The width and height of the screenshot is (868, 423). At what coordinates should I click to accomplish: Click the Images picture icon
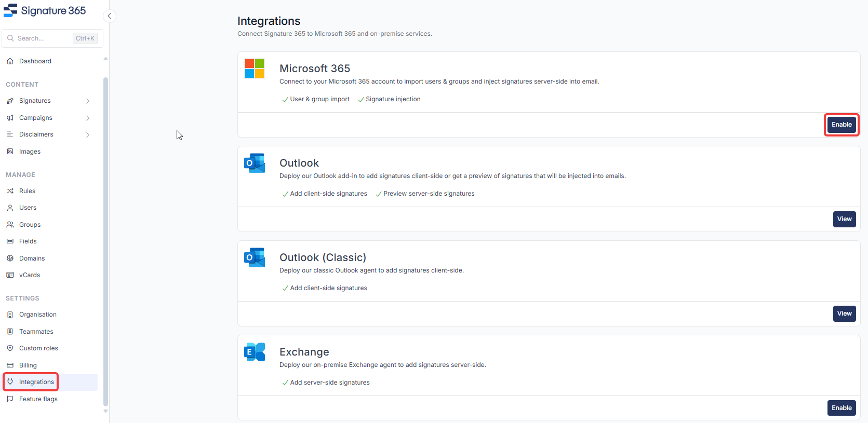click(10, 152)
